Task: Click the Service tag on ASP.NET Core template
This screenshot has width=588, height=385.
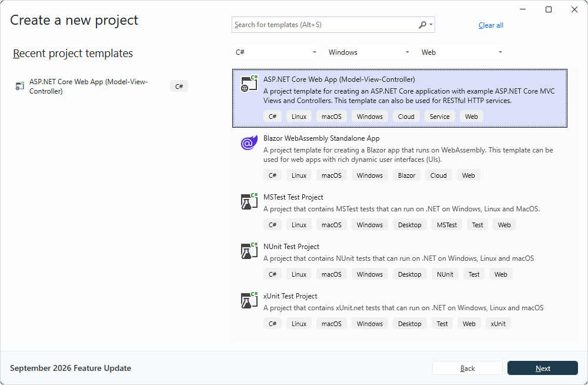Action: (439, 117)
